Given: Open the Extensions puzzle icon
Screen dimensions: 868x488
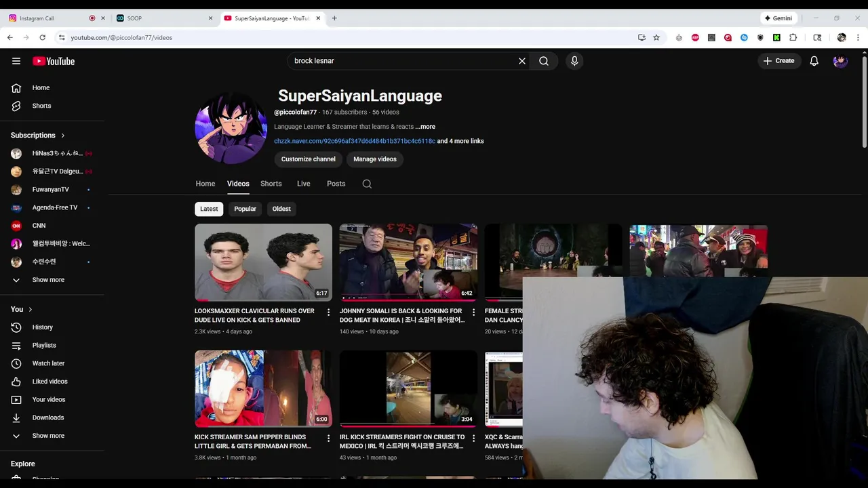Looking at the screenshot, I should click(793, 37).
